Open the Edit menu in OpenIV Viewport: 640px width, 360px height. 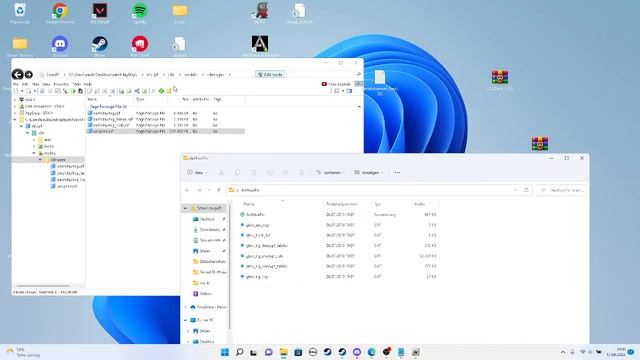point(25,84)
